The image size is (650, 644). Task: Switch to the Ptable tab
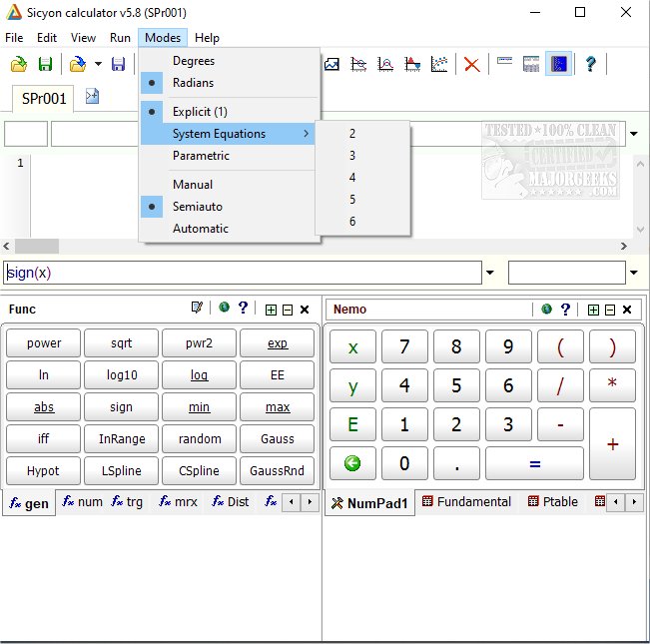pos(553,502)
